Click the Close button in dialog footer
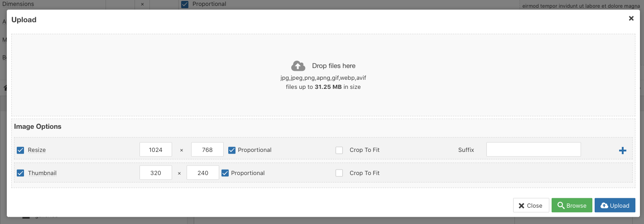The width and height of the screenshot is (644, 224). [531, 205]
